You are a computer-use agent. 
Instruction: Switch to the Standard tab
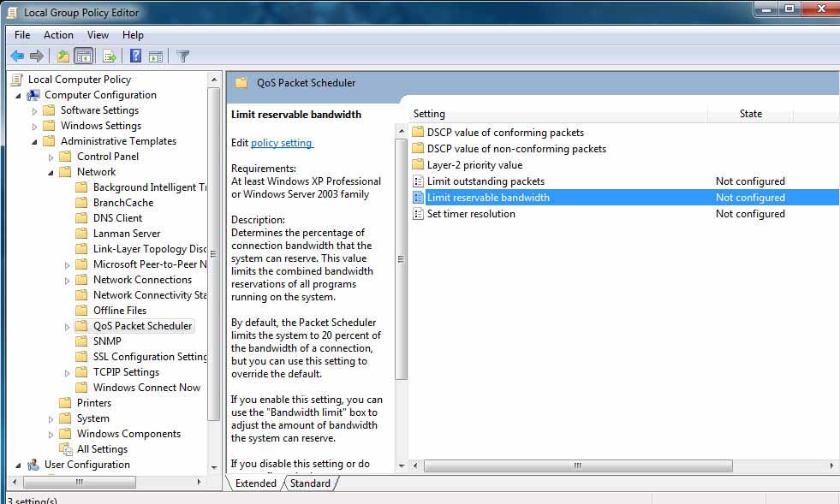[310, 483]
